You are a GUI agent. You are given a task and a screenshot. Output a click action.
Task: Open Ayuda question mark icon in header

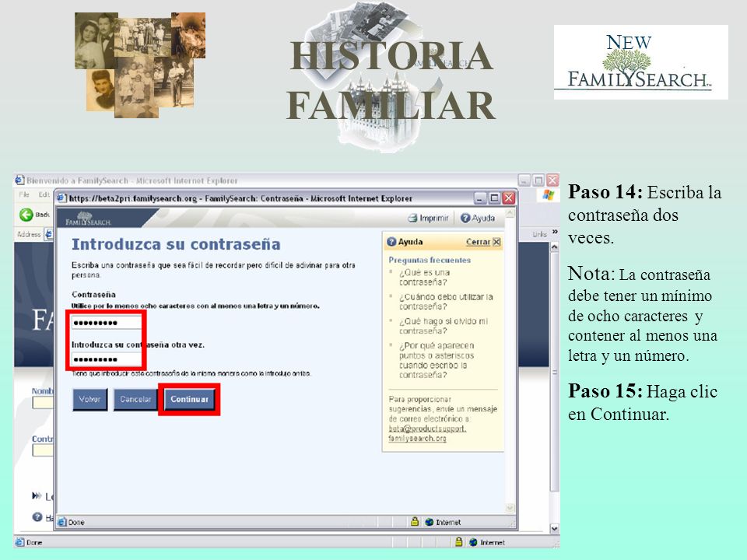(465, 218)
